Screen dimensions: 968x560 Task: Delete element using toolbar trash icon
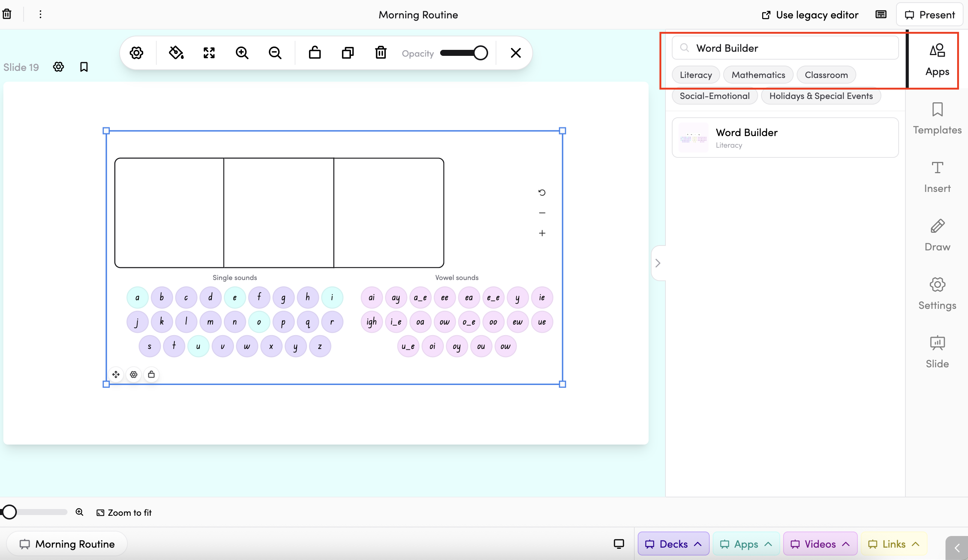(x=380, y=52)
